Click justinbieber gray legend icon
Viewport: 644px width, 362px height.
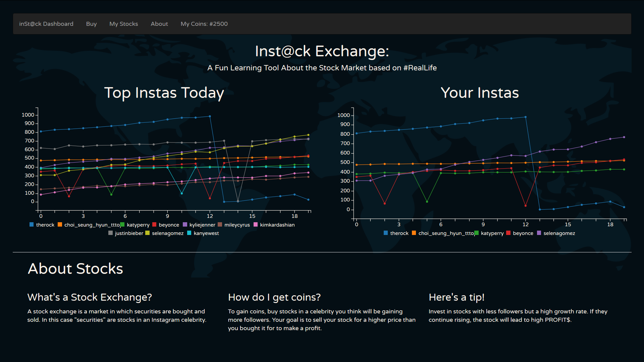(110, 233)
